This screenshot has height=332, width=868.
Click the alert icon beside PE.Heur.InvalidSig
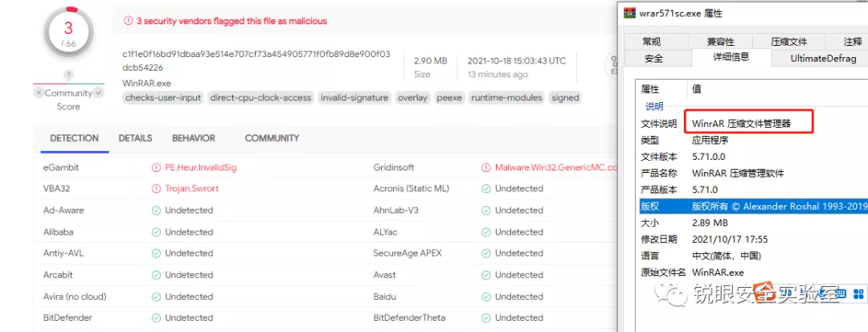(156, 167)
